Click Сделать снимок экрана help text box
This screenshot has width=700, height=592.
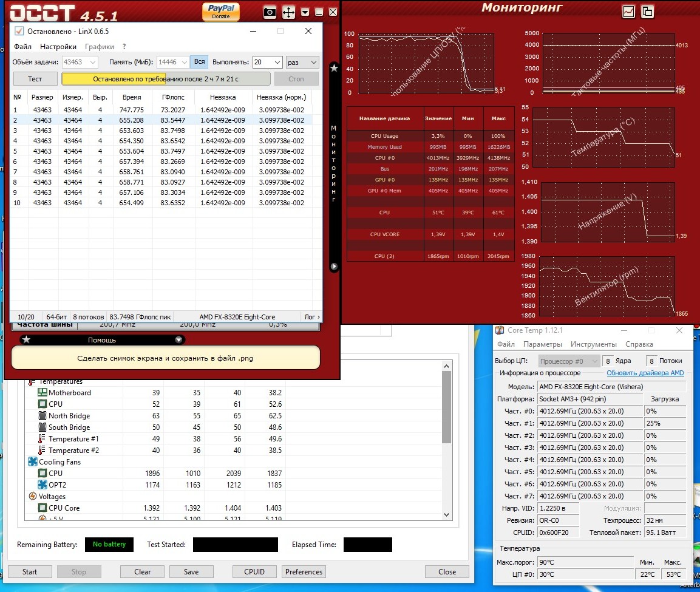click(x=166, y=358)
